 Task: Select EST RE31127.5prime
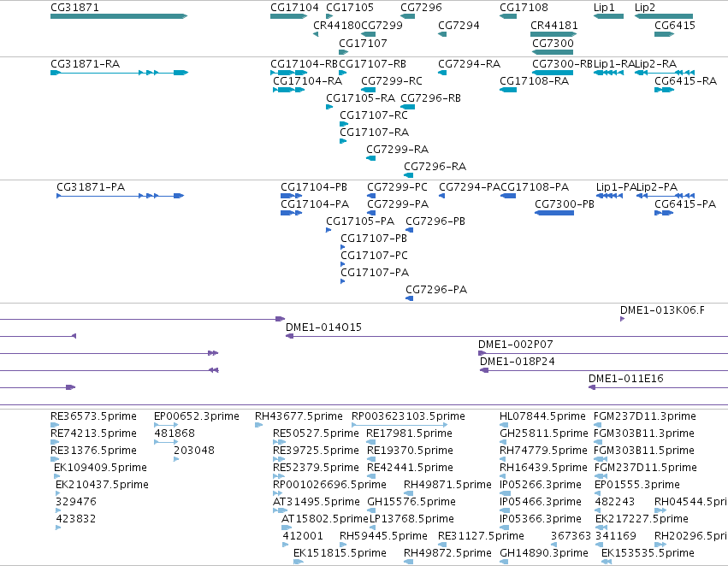coord(442,545)
